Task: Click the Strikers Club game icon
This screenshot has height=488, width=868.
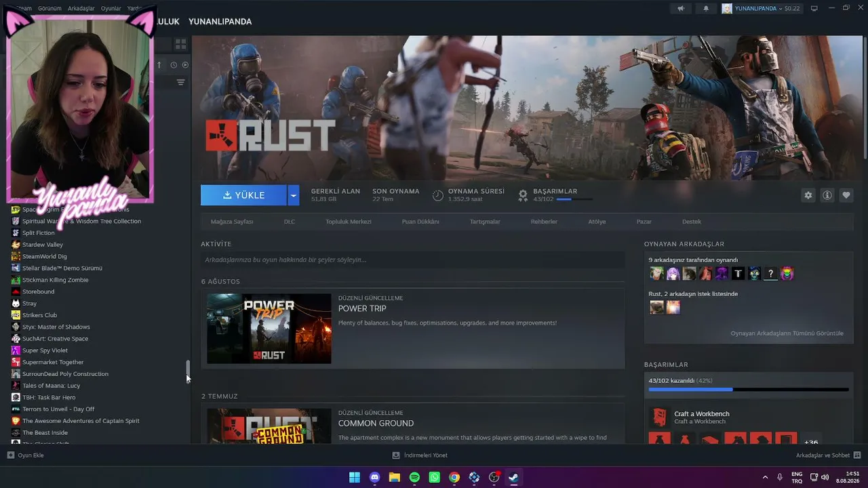Action: point(16,315)
